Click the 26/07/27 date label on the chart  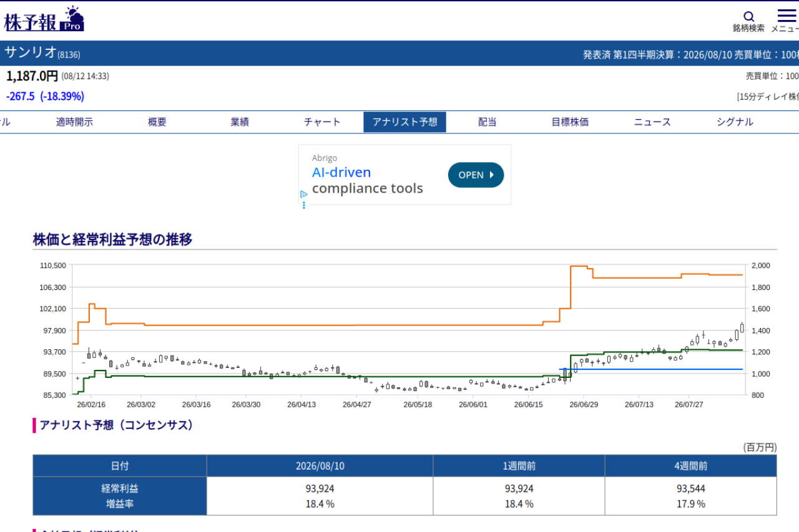[x=689, y=404]
